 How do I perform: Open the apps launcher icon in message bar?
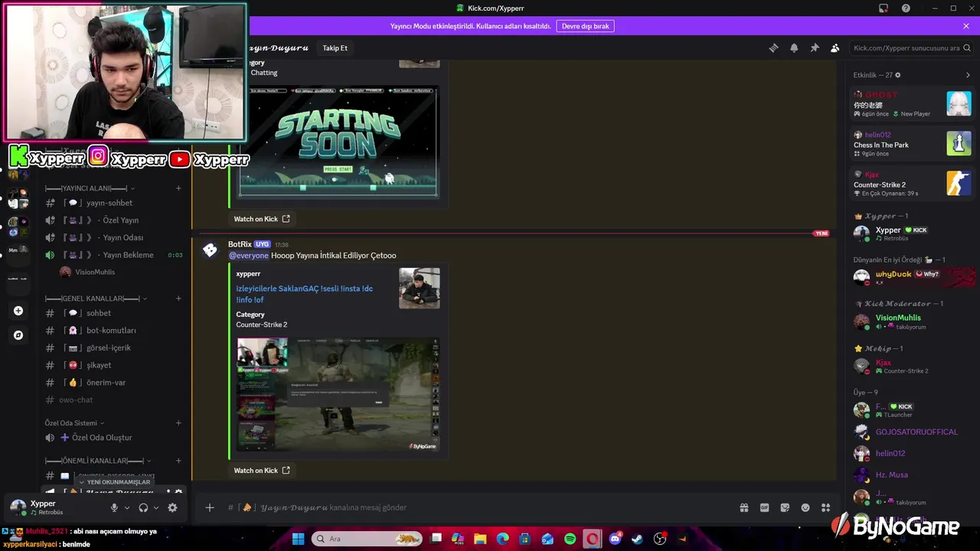(x=825, y=507)
